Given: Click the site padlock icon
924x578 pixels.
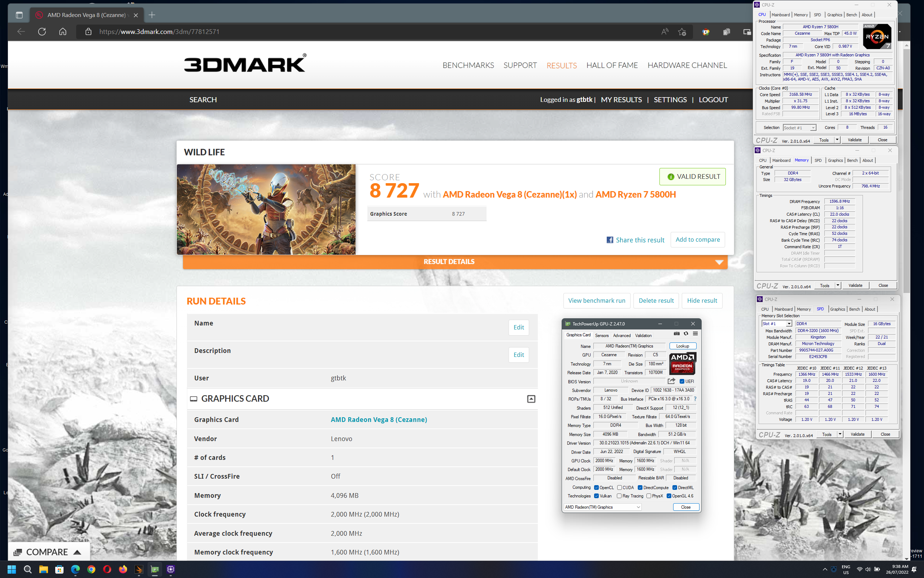Looking at the screenshot, I should pyautogui.click(x=88, y=32).
